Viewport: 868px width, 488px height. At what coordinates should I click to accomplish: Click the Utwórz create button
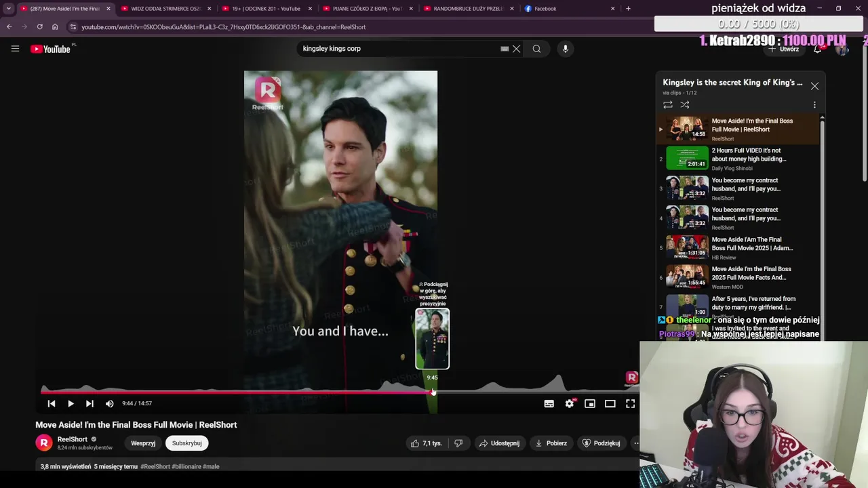point(785,49)
